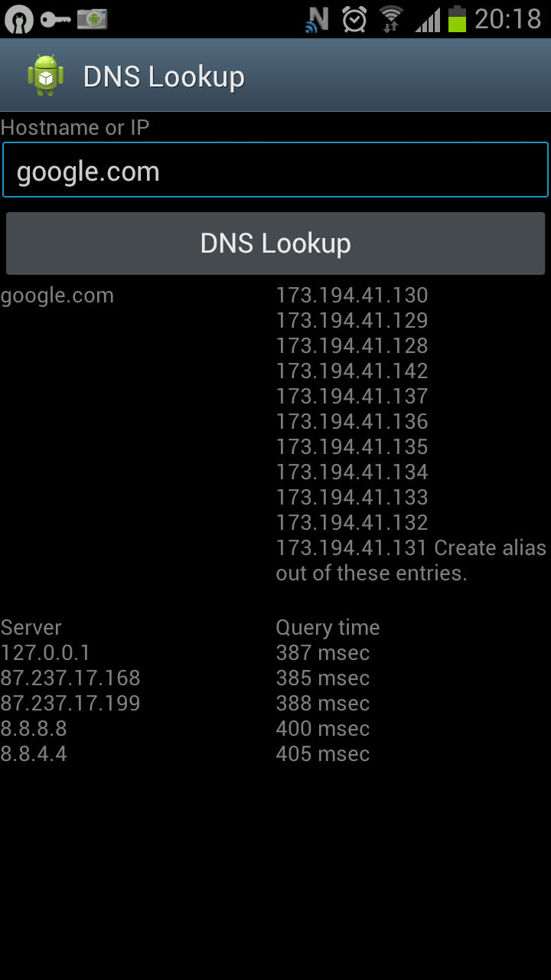Tap the DNS Lookup title in action bar
551x980 pixels.
click(164, 77)
